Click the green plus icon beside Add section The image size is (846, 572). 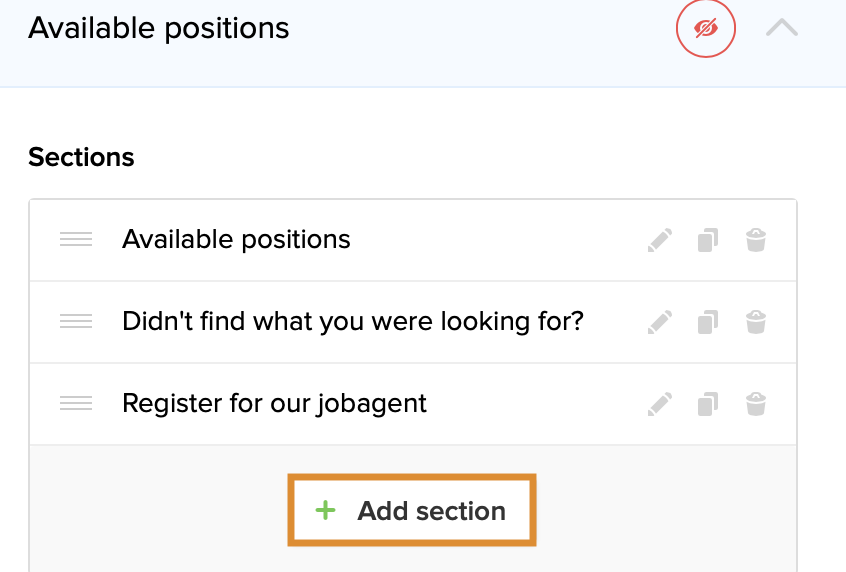pos(325,511)
